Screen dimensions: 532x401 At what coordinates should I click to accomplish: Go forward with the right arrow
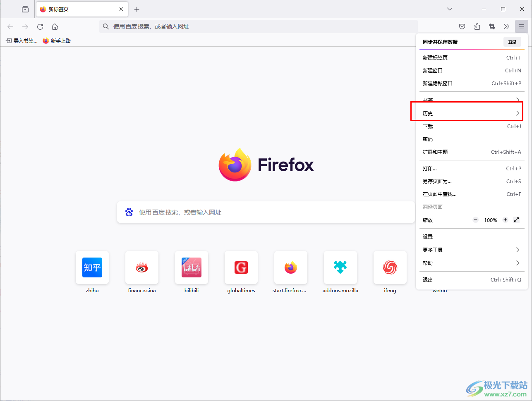click(x=25, y=26)
